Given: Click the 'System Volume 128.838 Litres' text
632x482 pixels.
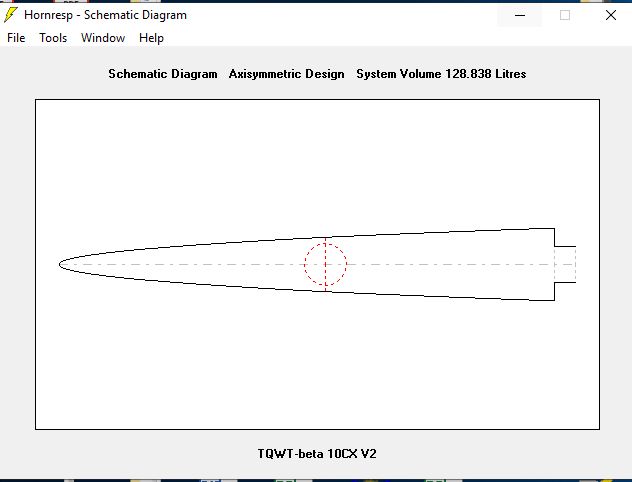Looking at the screenshot, I should tap(441, 74).
